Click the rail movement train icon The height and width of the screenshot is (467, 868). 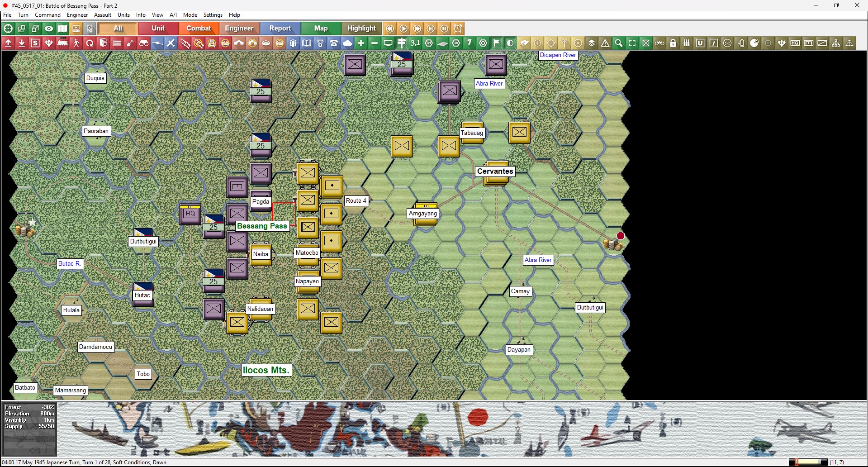(x=62, y=43)
